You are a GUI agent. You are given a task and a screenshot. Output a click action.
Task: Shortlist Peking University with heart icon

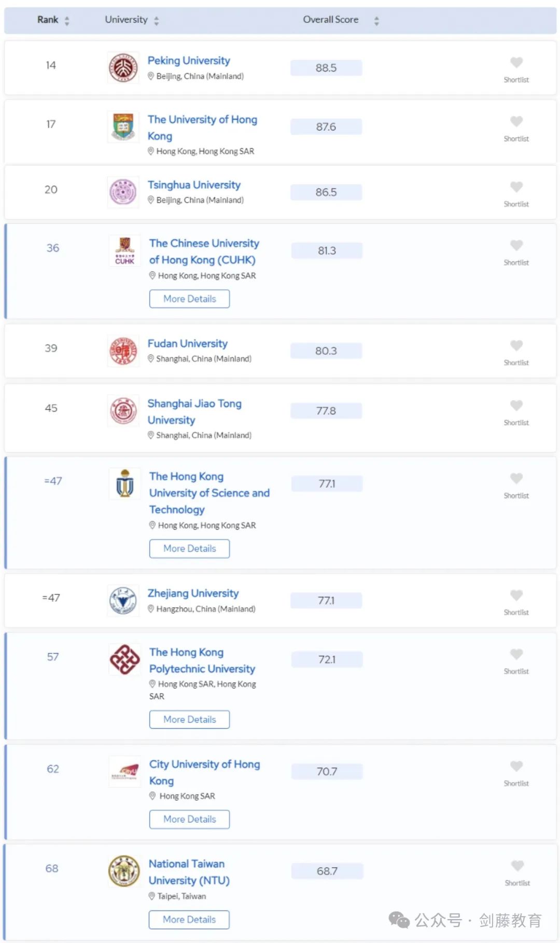click(x=516, y=63)
